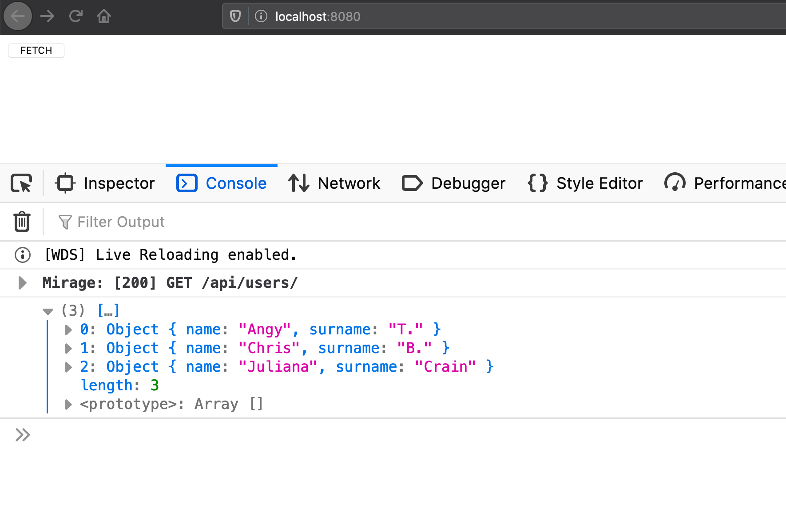The height and width of the screenshot is (532, 786).
Task: Clear console output with the trash icon
Action: coord(22,222)
